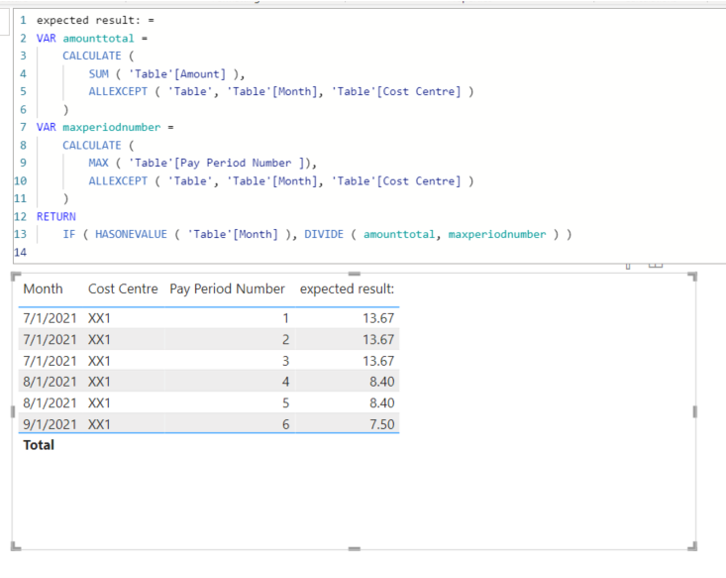Click ALLEXCEPT on editor line 10
Image resolution: width=726 pixels, height=578 pixels.
[118, 181]
